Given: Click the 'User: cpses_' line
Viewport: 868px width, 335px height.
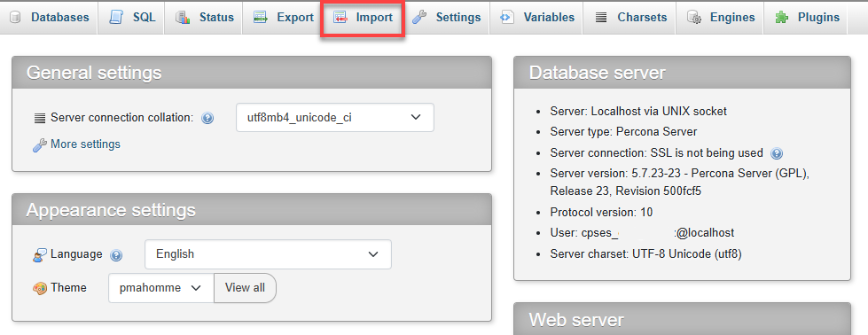Looking at the screenshot, I should pyautogui.click(x=642, y=233).
